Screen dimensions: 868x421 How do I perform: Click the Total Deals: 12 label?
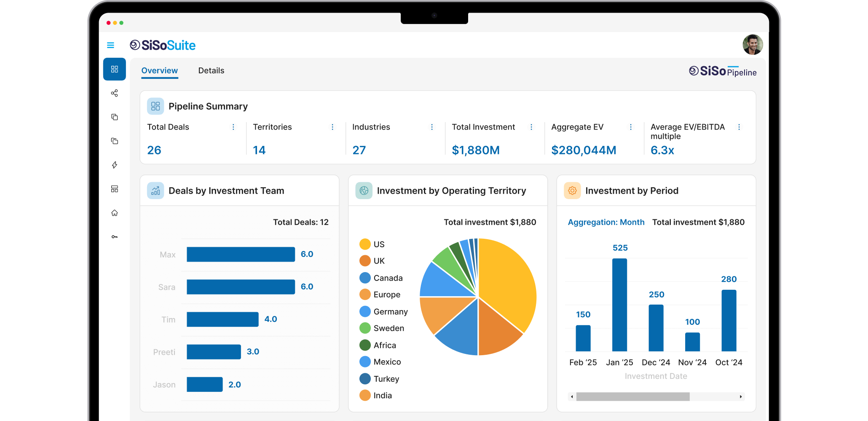coord(301,222)
